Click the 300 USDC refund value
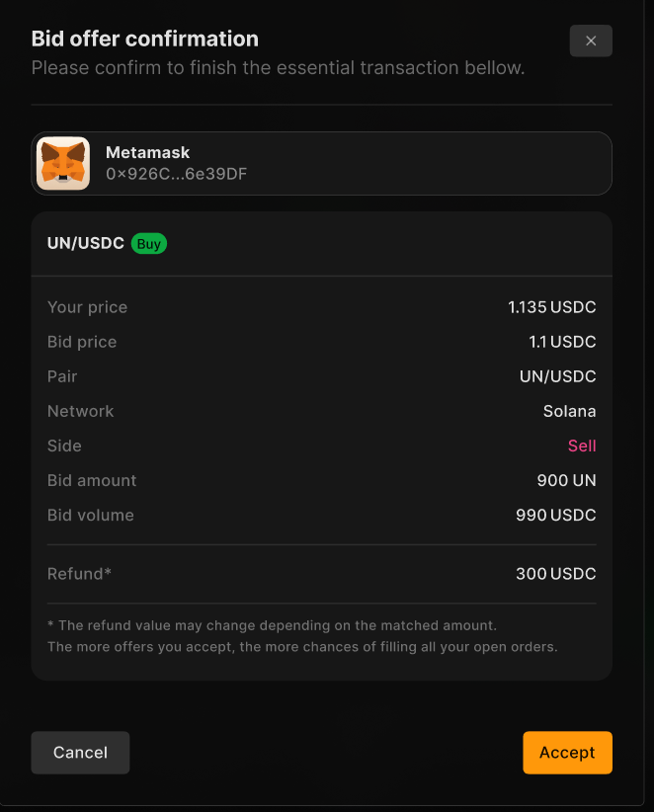The image size is (654, 812). click(x=555, y=574)
